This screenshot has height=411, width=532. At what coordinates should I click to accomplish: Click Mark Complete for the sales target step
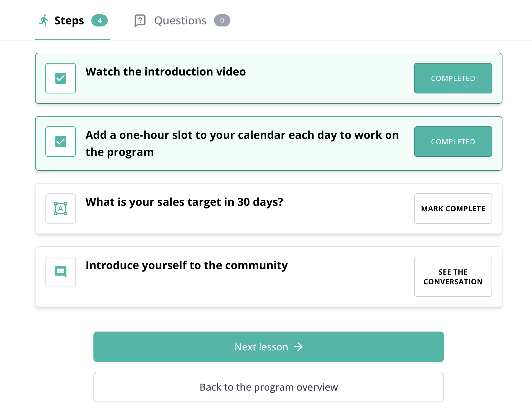pos(453,209)
